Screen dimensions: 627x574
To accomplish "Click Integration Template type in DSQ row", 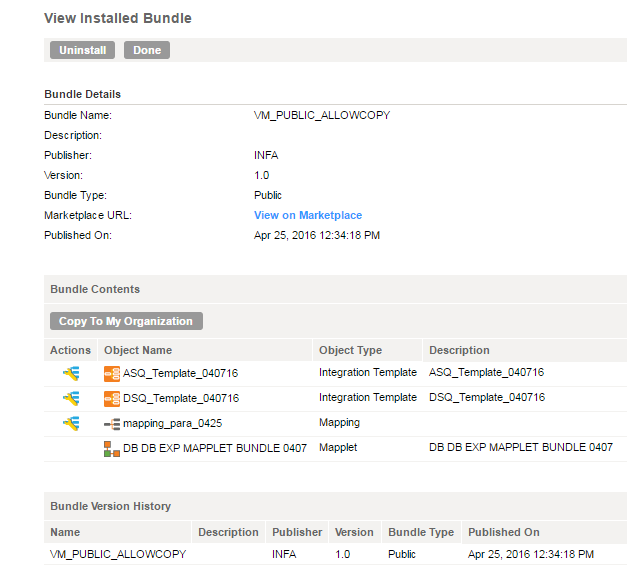I will click(368, 397).
